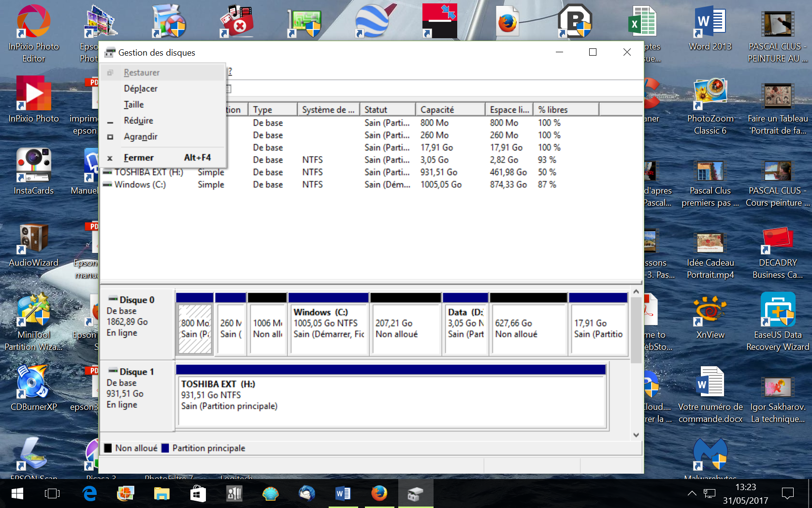Sort by the Capacité column header
The width and height of the screenshot is (812, 508).
[450, 110]
